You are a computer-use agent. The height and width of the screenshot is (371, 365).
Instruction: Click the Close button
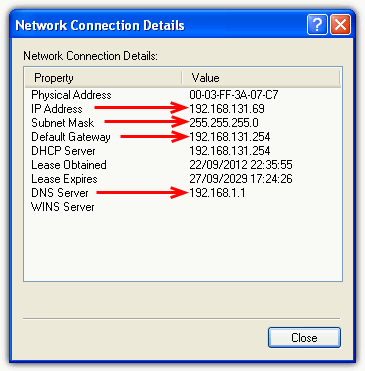click(x=304, y=338)
